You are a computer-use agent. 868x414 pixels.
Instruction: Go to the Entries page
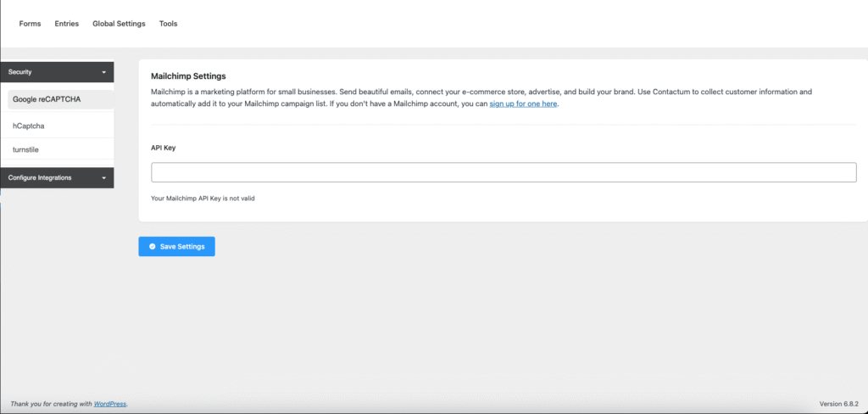66,24
